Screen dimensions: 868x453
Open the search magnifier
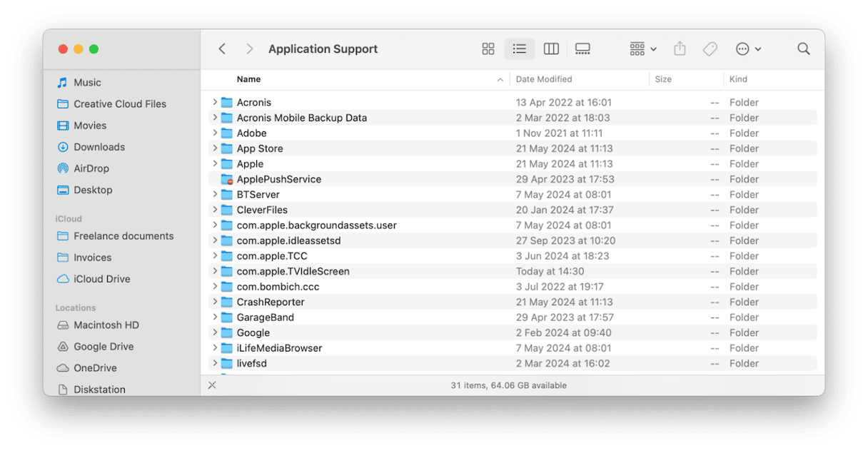[x=803, y=49]
